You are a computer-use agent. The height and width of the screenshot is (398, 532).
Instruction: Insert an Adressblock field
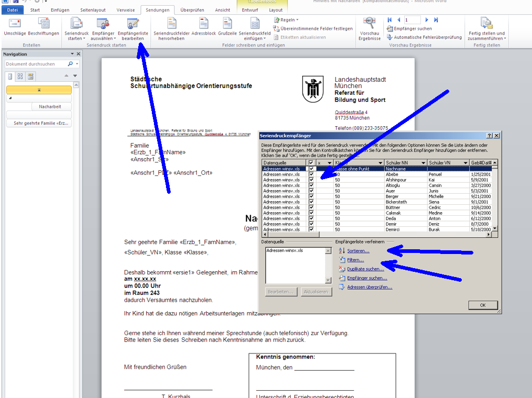[204, 26]
